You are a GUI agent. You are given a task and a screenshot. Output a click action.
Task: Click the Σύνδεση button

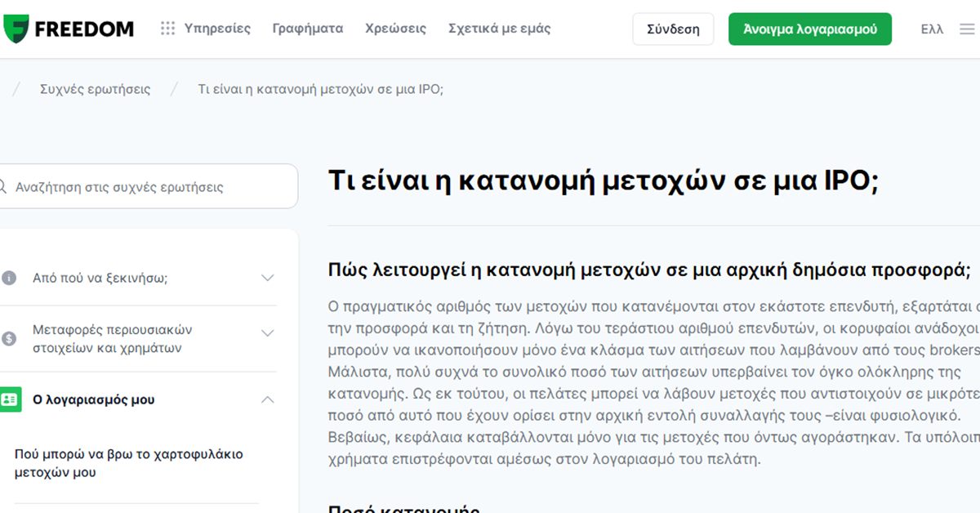pyautogui.click(x=673, y=29)
